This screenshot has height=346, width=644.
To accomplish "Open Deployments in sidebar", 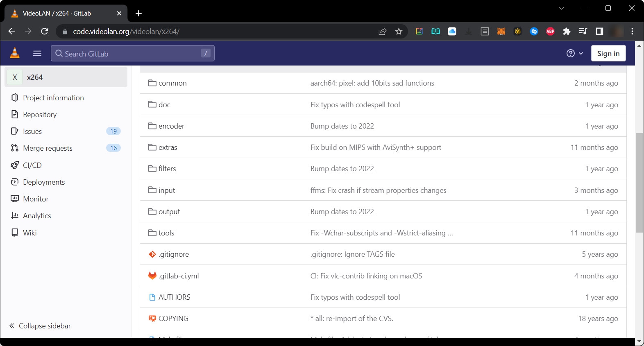I will [44, 182].
